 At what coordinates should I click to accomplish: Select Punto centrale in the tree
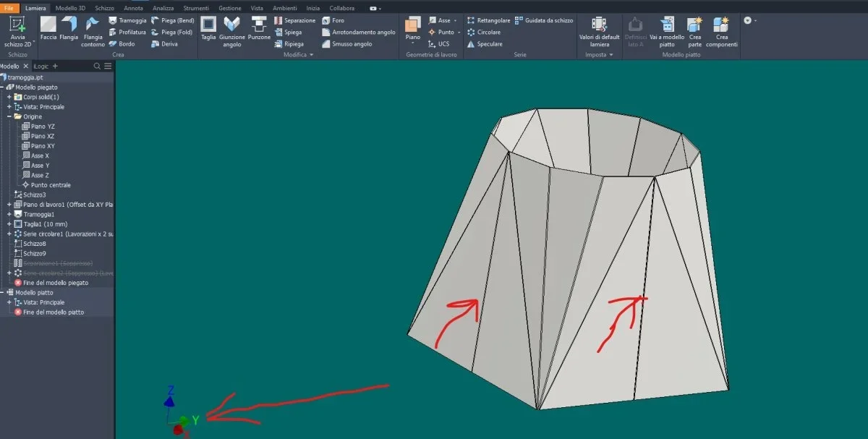tap(45, 185)
